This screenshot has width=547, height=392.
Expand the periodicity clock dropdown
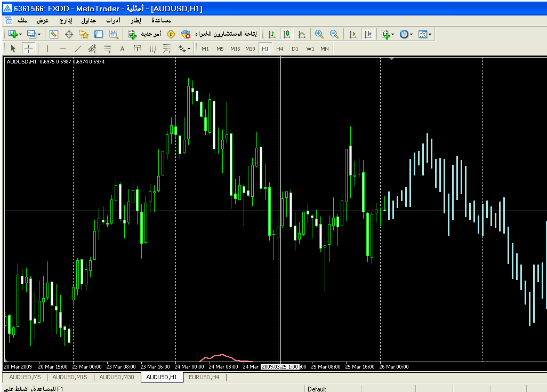click(411, 34)
